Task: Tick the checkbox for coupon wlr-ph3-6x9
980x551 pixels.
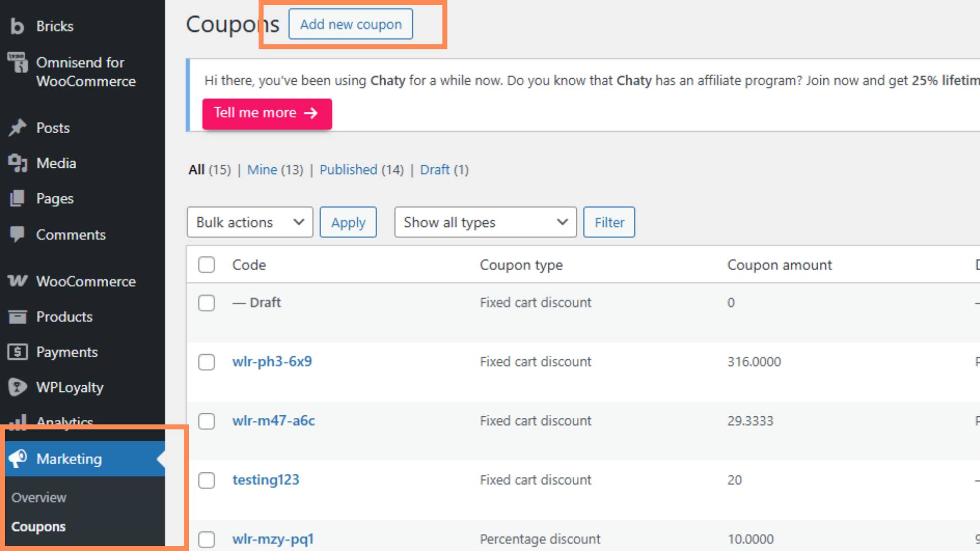Action: pyautogui.click(x=207, y=362)
